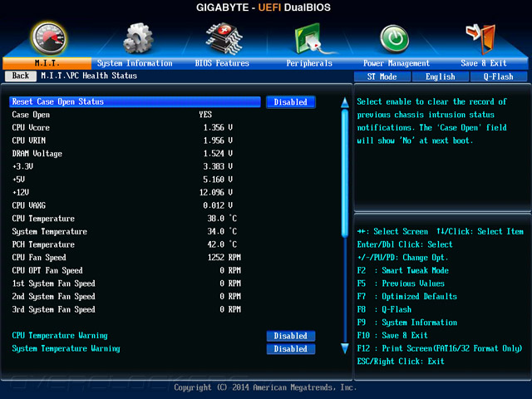This screenshot has height=399, width=532.
Task: Switch to ST Mode
Action: tap(382, 76)
